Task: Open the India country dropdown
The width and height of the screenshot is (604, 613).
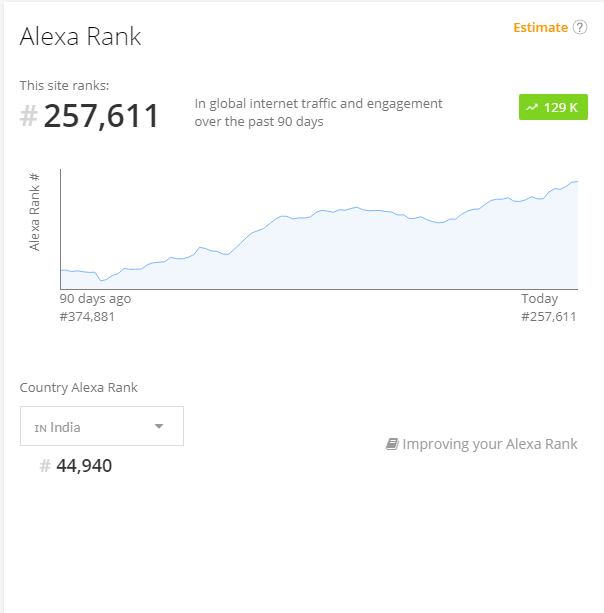Action: click(x=102, y=426)
